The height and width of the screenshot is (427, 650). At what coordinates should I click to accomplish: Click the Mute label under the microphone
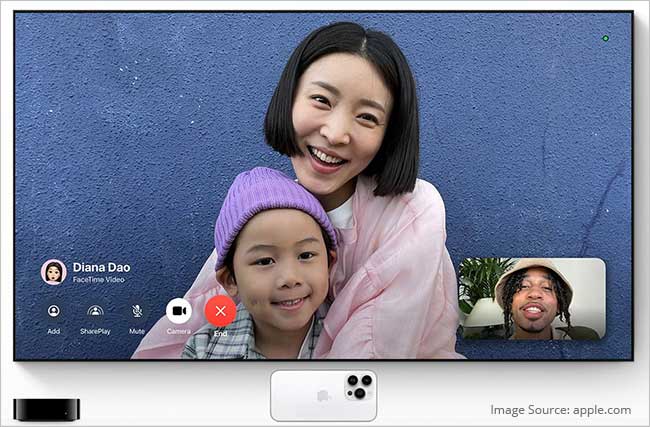tap(137, 331)
